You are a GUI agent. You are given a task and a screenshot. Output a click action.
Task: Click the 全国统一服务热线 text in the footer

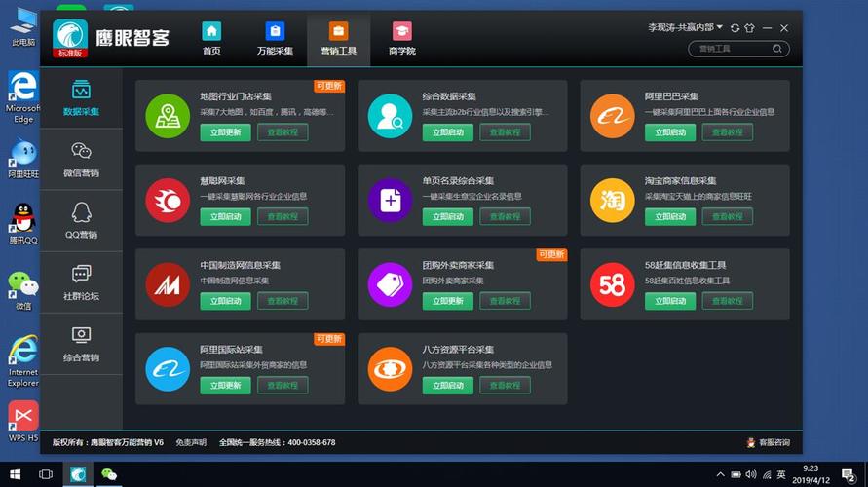point(278,442)
